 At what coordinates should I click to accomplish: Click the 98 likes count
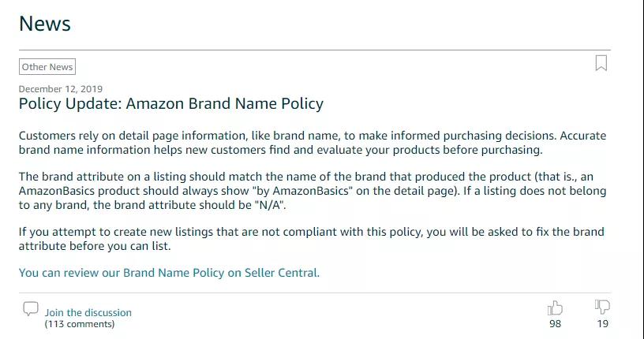click(x=556, y=324)
